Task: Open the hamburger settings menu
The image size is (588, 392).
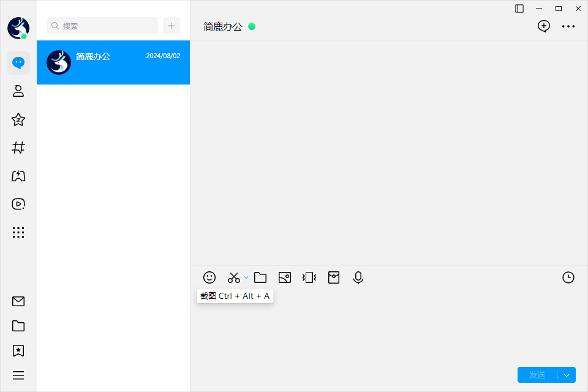Action: coord(18,375)
